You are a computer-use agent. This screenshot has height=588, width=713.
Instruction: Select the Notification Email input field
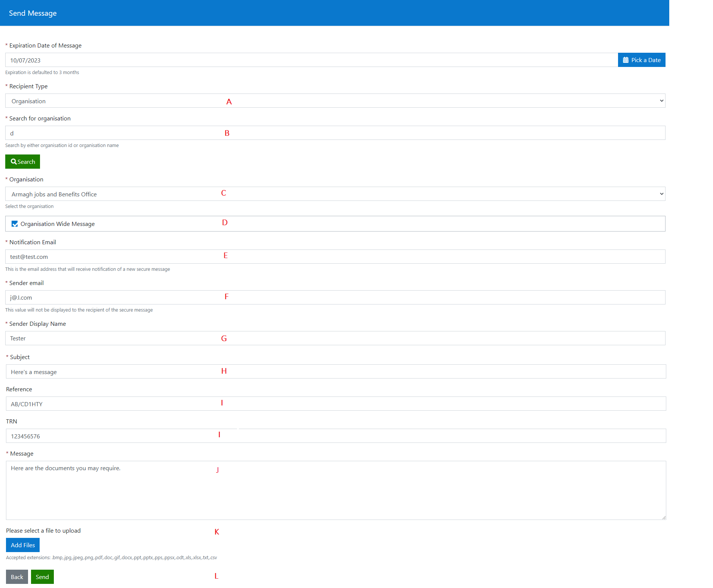coord(335,257)
